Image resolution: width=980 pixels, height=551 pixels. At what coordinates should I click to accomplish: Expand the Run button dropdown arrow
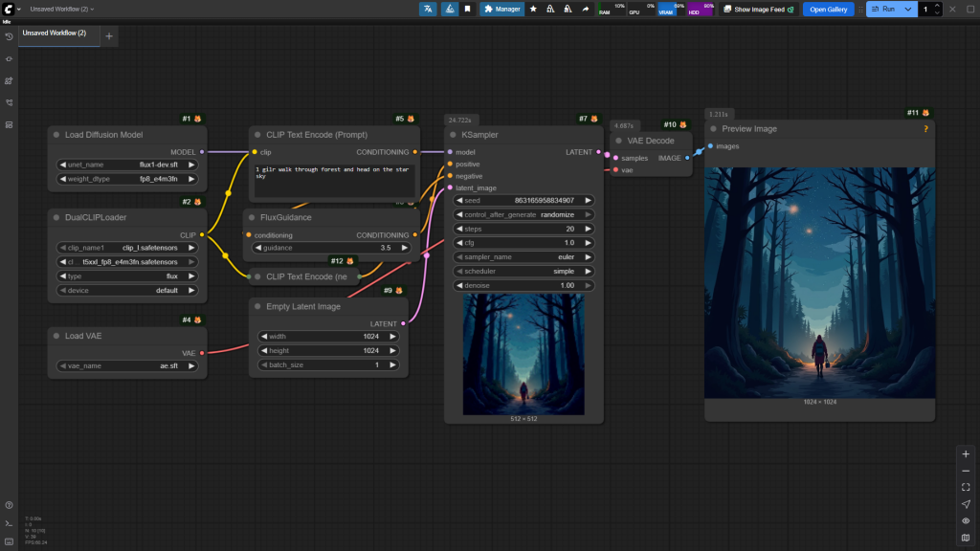coord(908,9)
